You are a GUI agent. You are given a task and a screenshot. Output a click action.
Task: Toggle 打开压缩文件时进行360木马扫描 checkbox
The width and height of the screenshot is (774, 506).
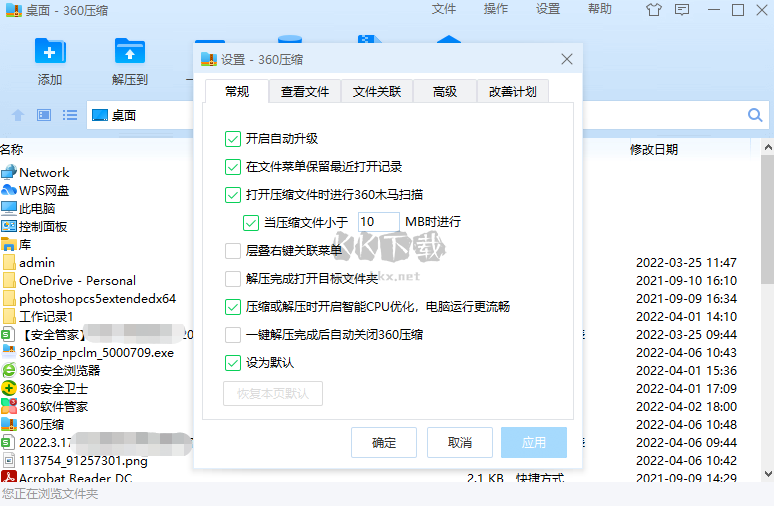(x=232, y=195)
